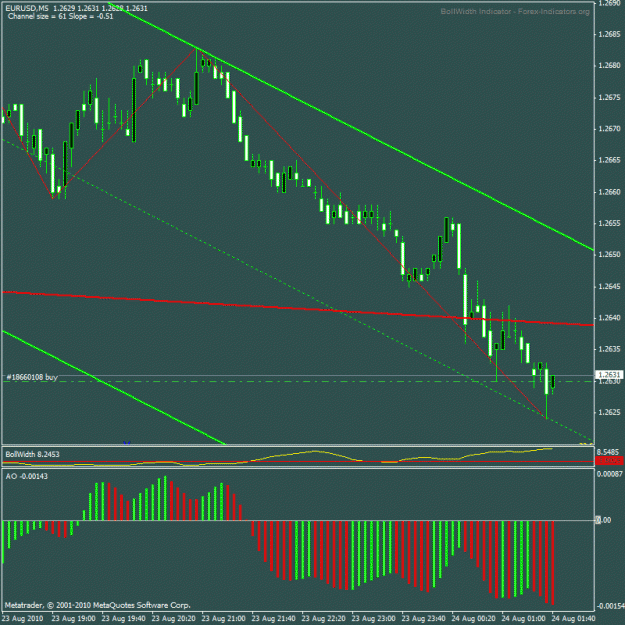This screenshot has width=625, height=625.
Task: Select the 'Channel size = 61 Slope = -0.51' label
Action: 60,16
